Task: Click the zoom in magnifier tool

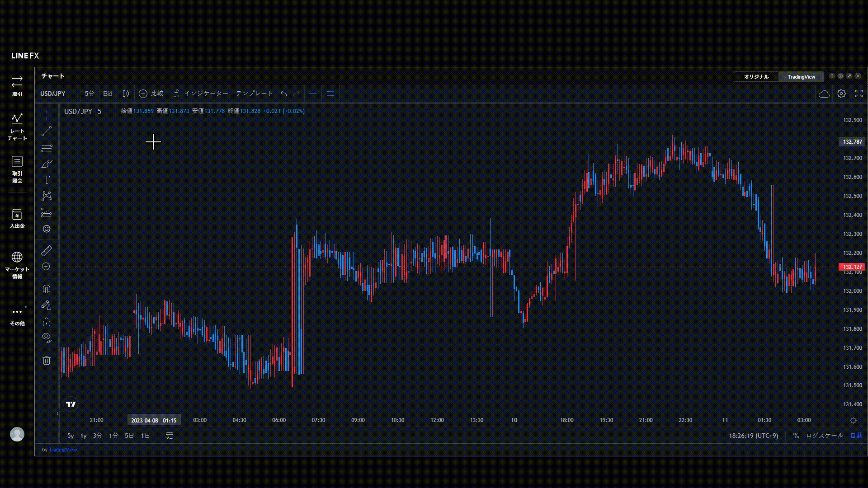Action: (x=47, y=267)
